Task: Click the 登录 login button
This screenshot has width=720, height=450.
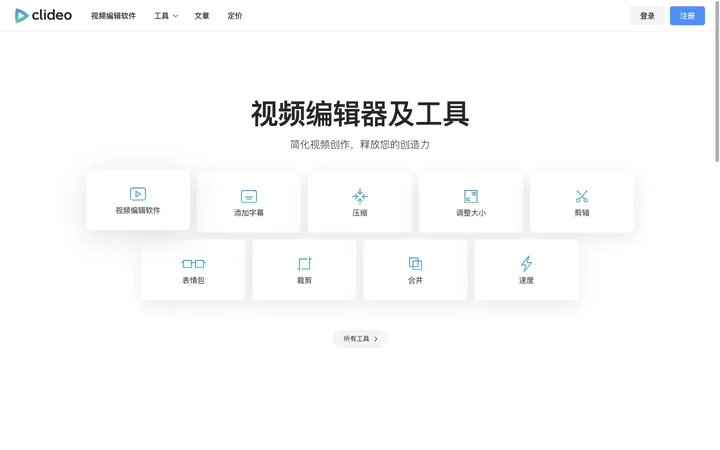Action: point(647,16)
